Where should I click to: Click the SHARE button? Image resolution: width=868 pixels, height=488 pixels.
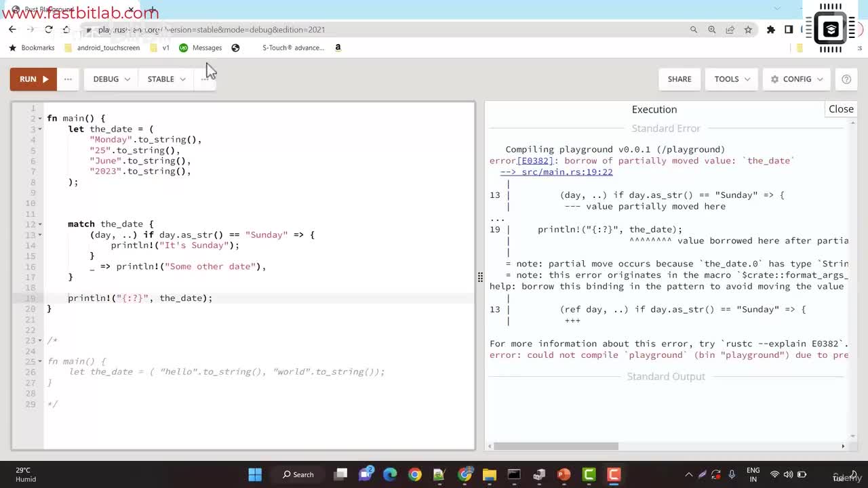pyautogui.click(x=679, y=79)
